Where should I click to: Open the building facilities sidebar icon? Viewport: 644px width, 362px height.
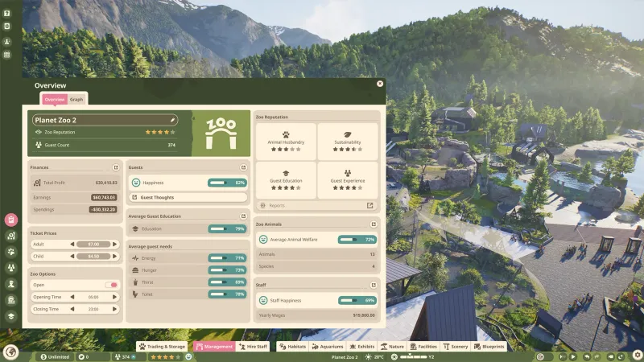[x=11, y=300]
